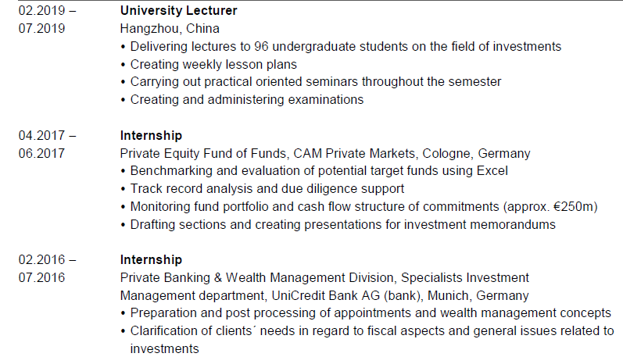The width and height of the screenshot is (623, 364).
Task: Click the 'Internship' heading dated 04.2017
Action: pos(151,135)
